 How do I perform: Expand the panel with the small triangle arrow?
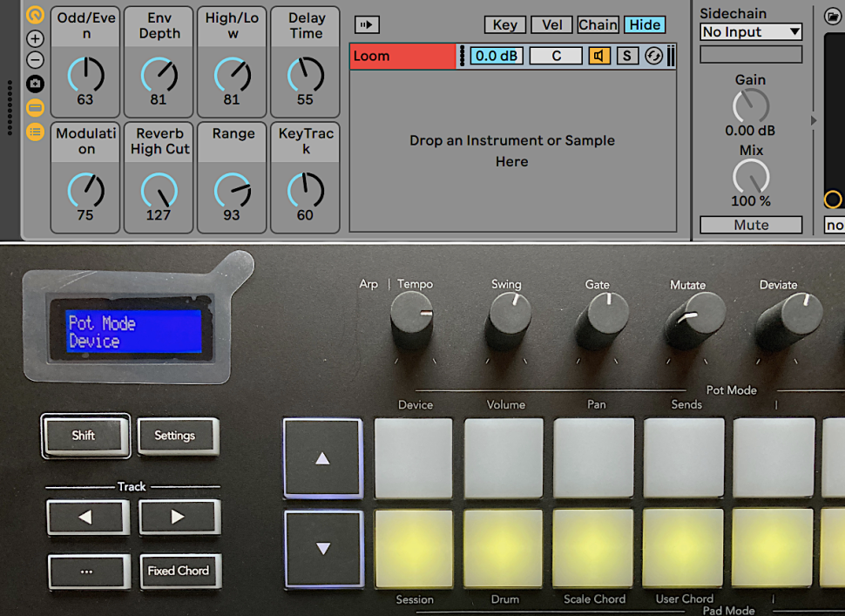pos(814,121)
